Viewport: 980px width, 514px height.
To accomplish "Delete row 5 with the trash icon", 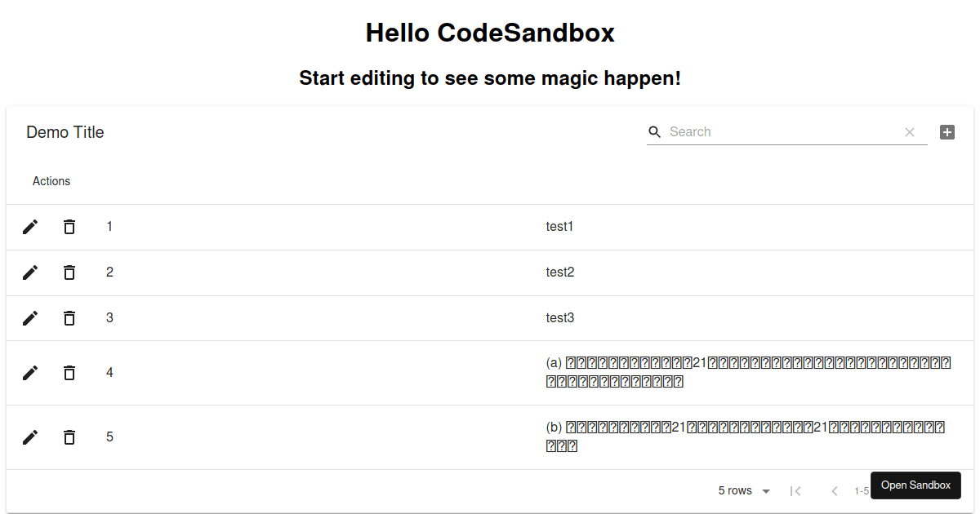I will pos(69,436).
